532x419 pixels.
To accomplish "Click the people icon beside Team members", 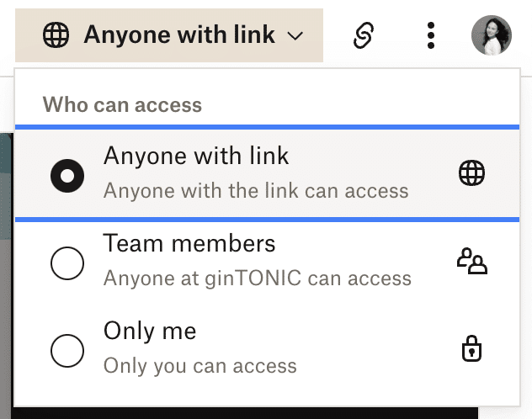I will [x=471, y=262].
